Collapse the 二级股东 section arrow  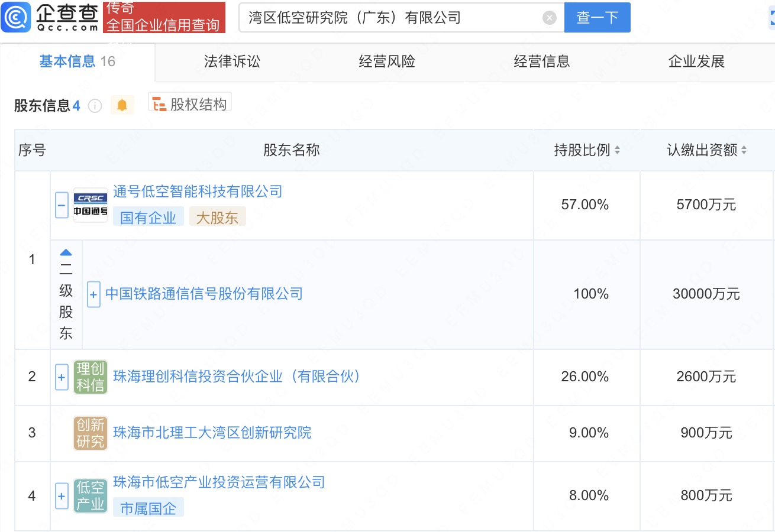(x=66, y=252)
